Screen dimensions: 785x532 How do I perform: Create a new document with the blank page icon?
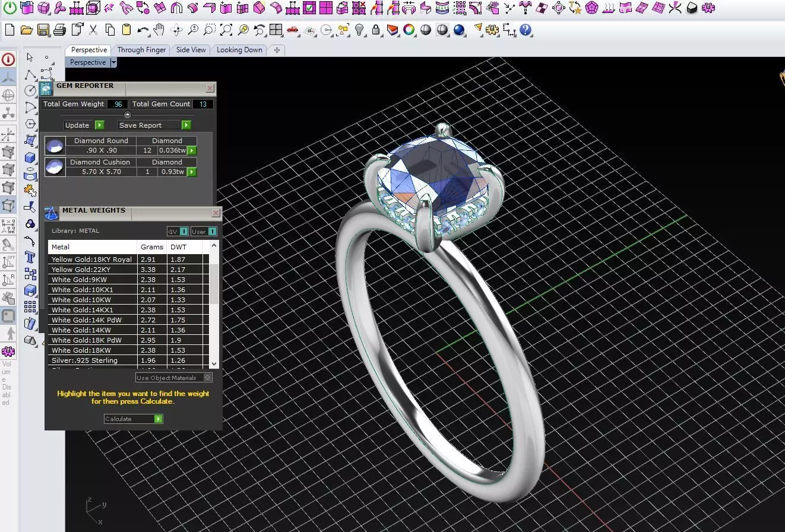[x=10, y=30]
